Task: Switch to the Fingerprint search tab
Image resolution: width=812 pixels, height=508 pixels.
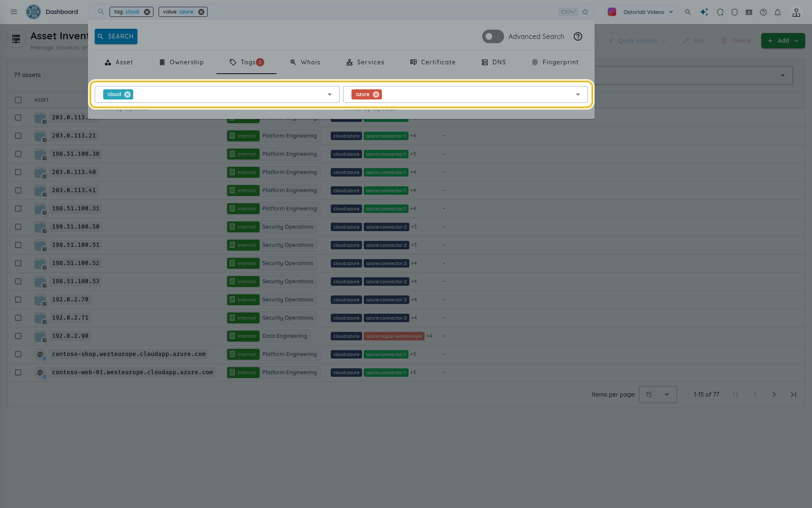Action: pyautogui.click(x=555, y=62)
